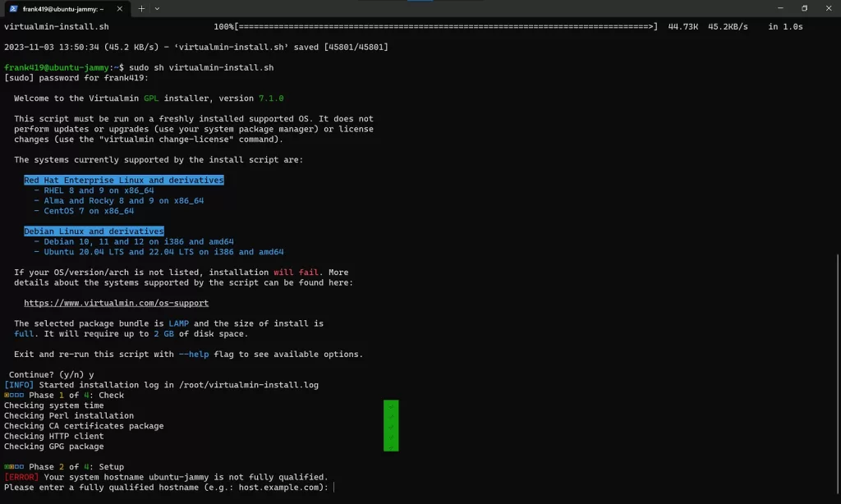Viewport: 841px width, 504px height.
Task: Open a new terminal tab with plus icon
Action: 141,8
